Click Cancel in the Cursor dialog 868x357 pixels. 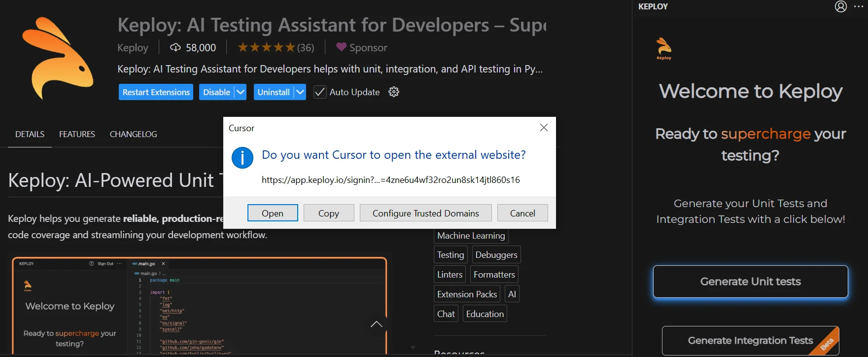tap(522, 213)
